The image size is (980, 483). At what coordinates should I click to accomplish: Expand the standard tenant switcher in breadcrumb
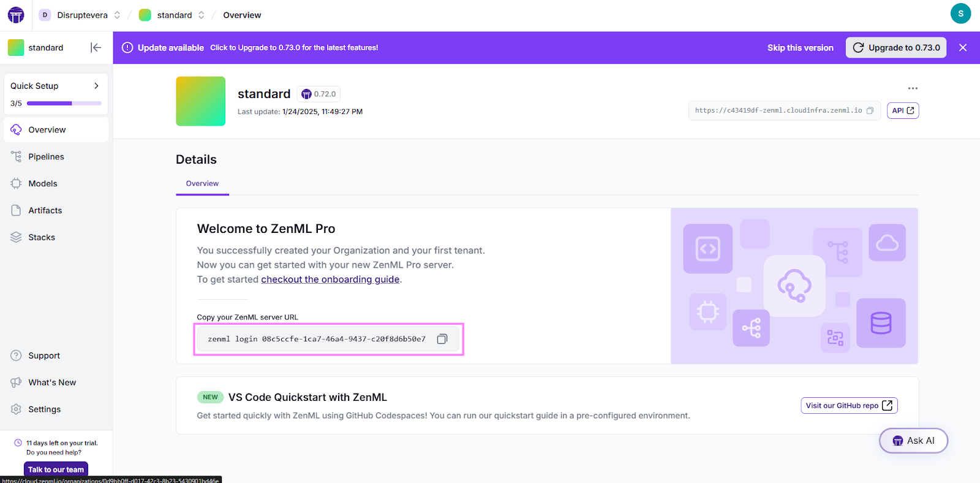pyautogui.click(x=201, y=15)
